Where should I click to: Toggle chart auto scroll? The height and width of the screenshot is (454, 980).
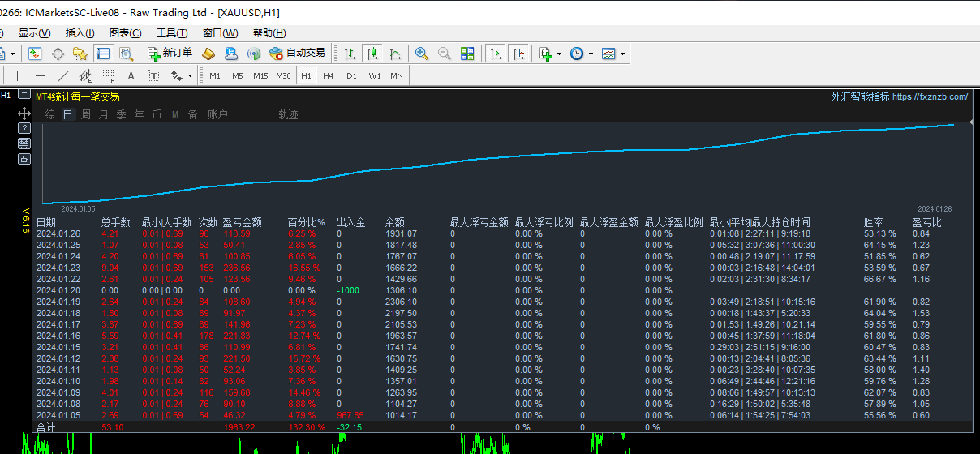point(495,54)
